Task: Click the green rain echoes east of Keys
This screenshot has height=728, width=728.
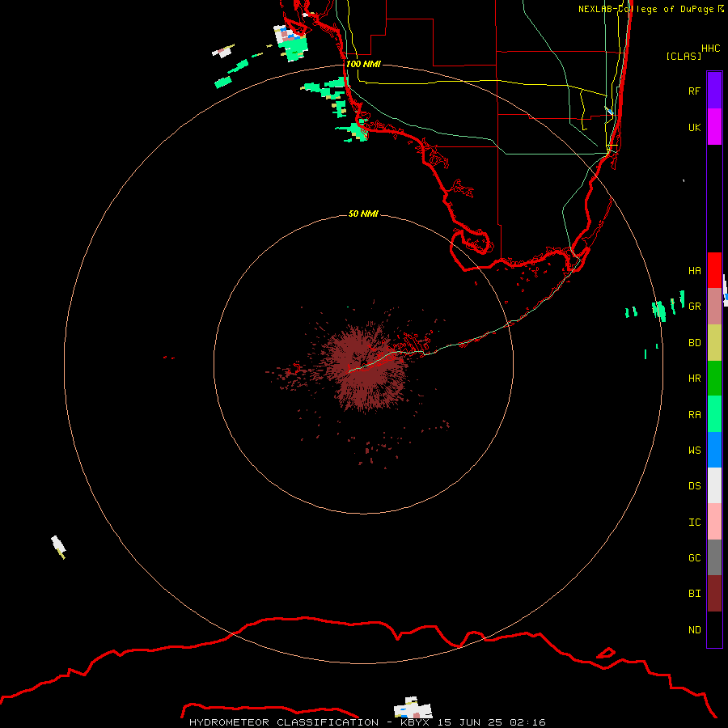Action: pyautogui.click(x=655, y=307)
